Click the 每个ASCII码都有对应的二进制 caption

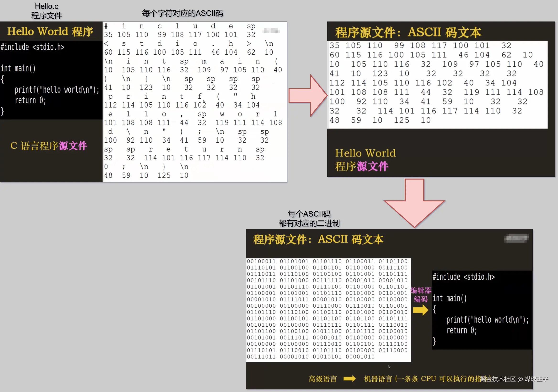point(309,218)
